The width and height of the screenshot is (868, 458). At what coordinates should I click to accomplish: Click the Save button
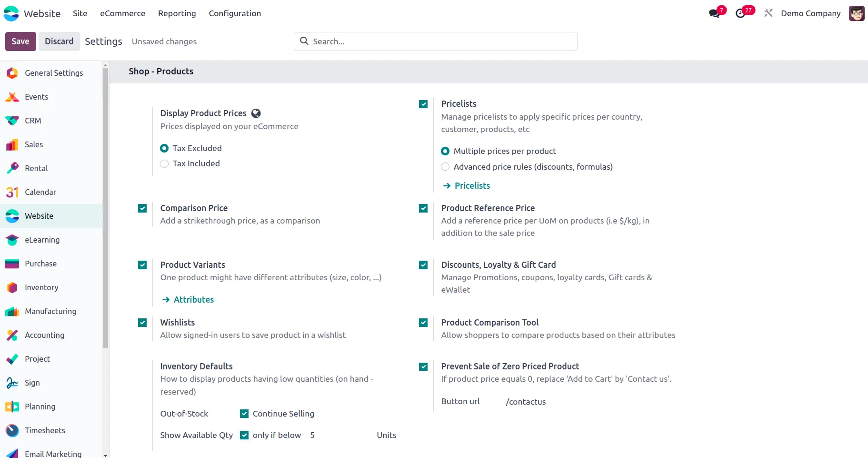[20, 41]
